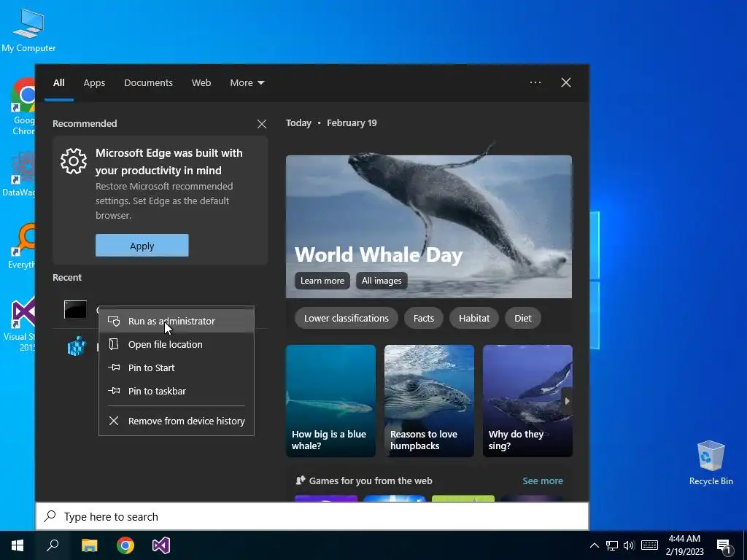This screenshot has height=560, width=747.
Task: Click the Command Prompt icon under Recent
Action: 75,309
